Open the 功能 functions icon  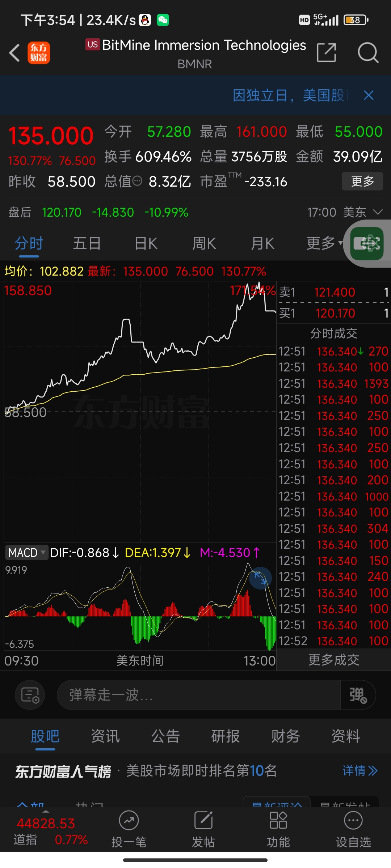pyautogui.click(x=278, y=830)
